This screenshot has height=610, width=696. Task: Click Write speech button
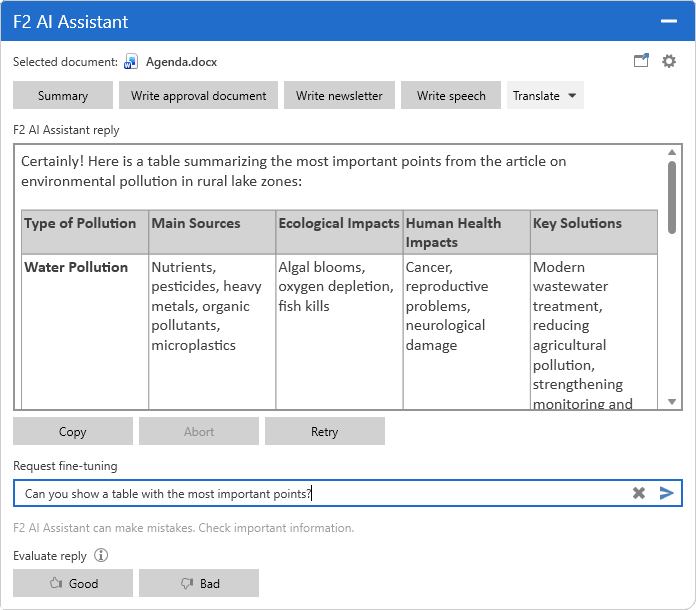point(451,95)
